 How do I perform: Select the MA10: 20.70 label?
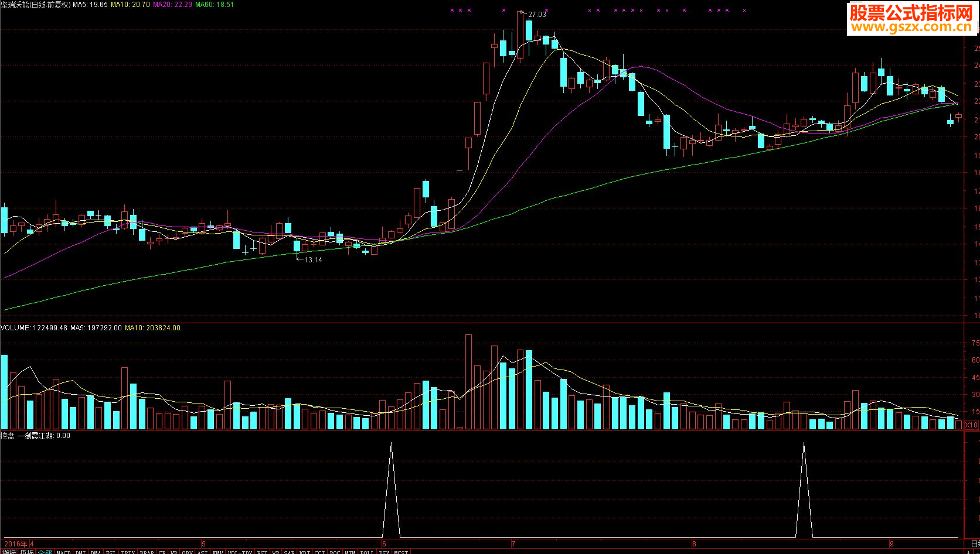pyautogui.click(x=130, y=5)
